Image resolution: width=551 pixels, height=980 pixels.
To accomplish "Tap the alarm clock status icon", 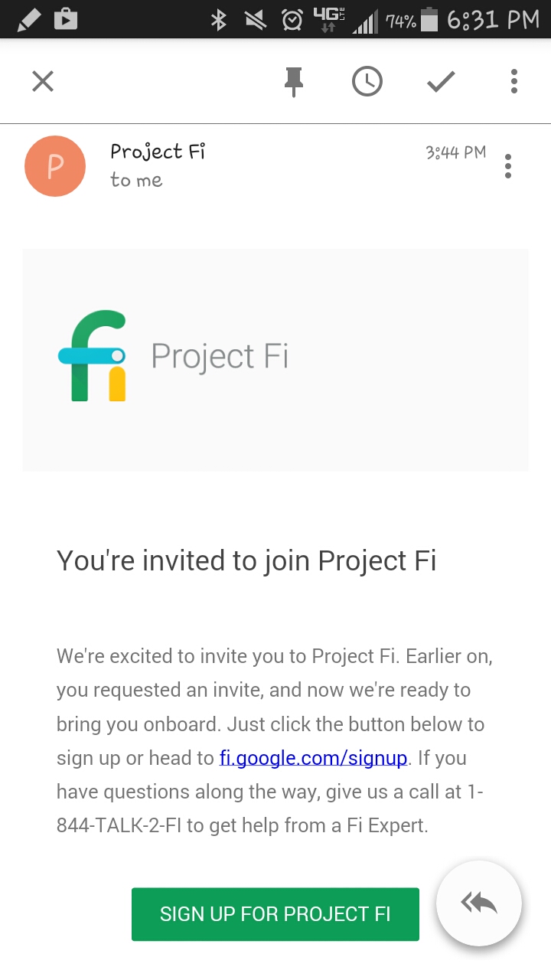I will tap(292, 20).
